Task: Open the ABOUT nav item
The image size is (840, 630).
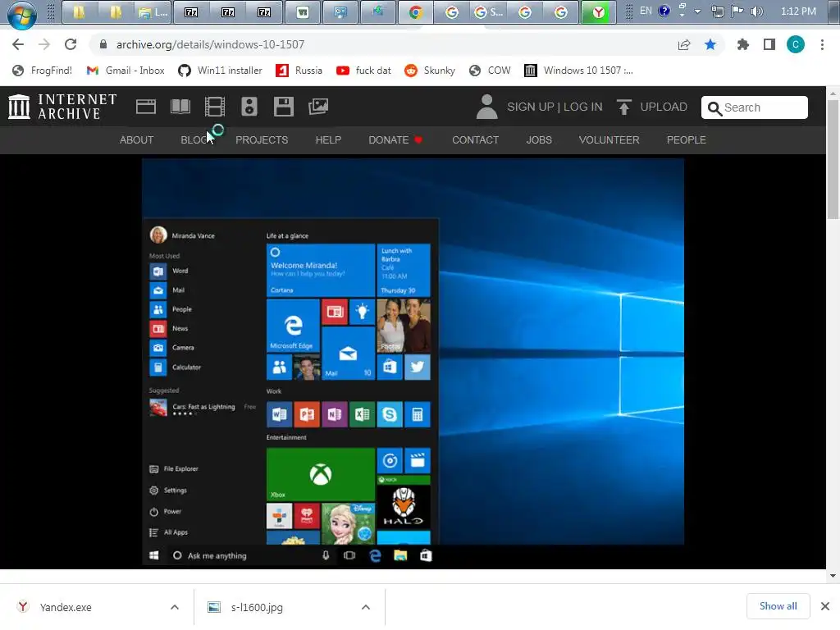Action: (137, 139)
